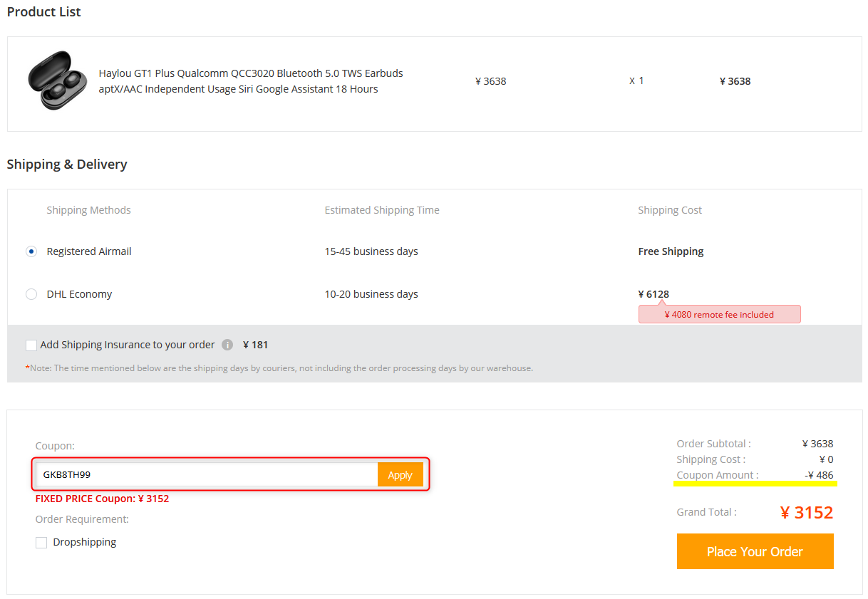Click the Product List heading
Image resolution: width=868 pixels, height=599 pixels.
pyautogui.click(x=44, y=12)
